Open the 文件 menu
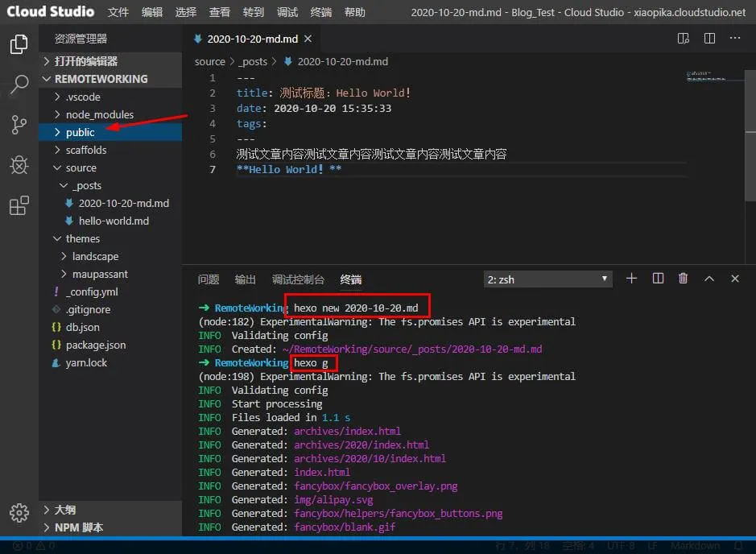Image resolution: width=756 pixels, height=554 pixels. [118, 12]
